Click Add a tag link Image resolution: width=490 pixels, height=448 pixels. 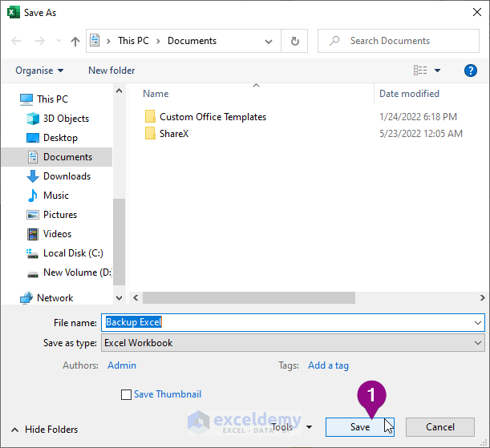coord(328,365)
